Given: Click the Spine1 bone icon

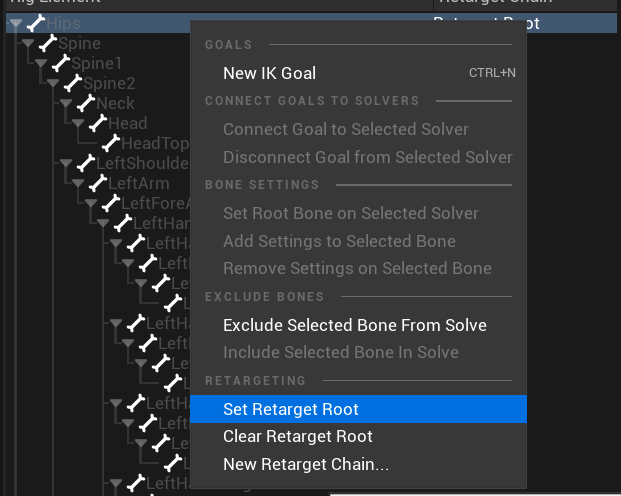Looking at the screenshot, I should click(x=61, y=63).
